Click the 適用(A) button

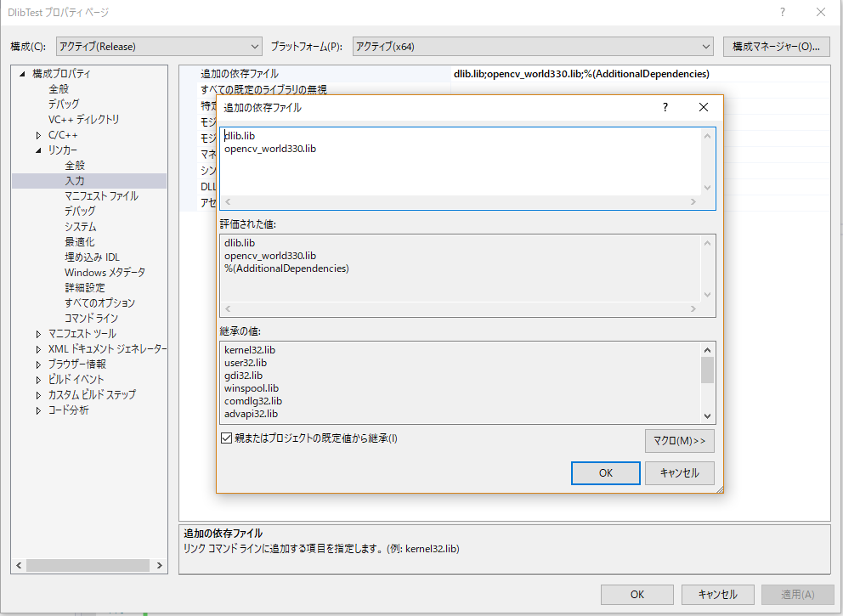point(797,594)
